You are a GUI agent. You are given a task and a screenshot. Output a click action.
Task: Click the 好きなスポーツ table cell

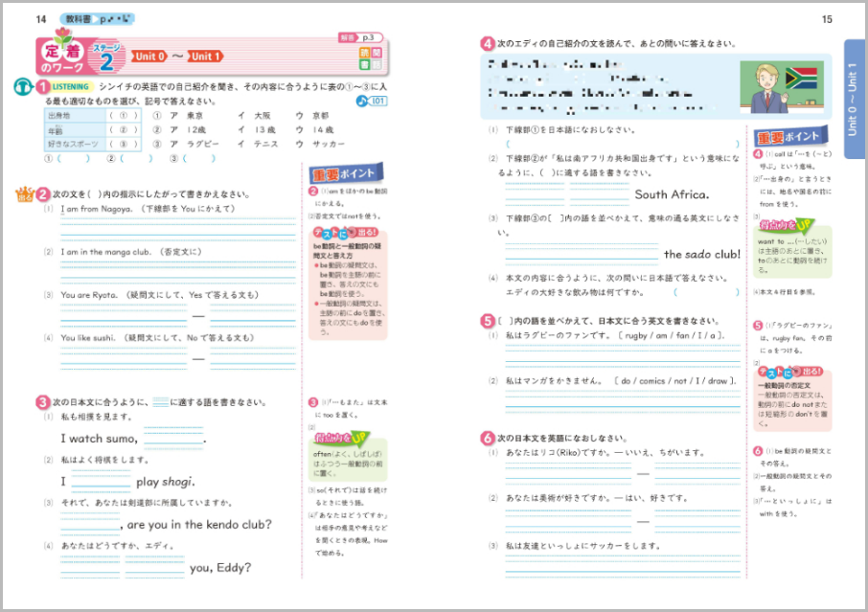pyautogui.click(x=76, y=144)
